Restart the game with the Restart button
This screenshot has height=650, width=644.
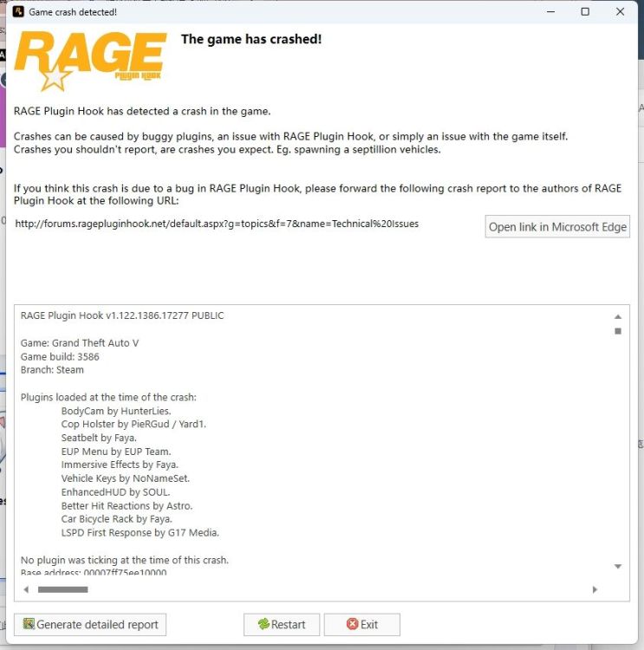coord(281,624)
